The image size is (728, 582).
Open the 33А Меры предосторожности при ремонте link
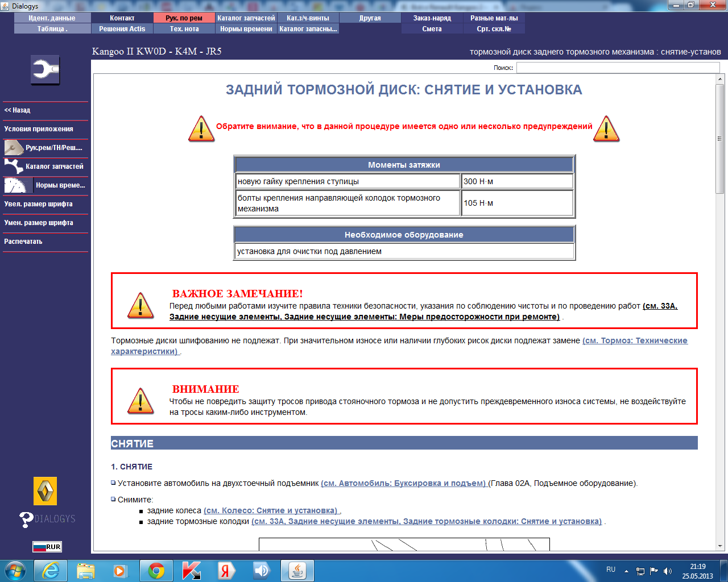424,311
